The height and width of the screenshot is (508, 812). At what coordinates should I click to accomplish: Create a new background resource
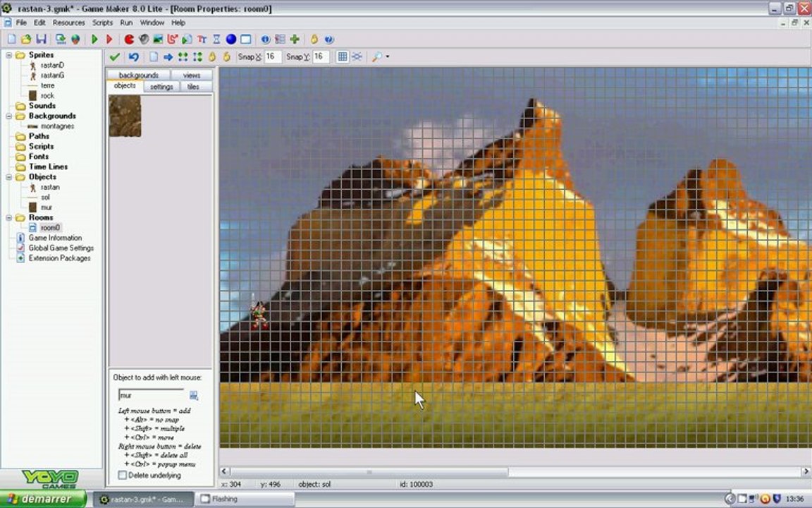(158, 40)
